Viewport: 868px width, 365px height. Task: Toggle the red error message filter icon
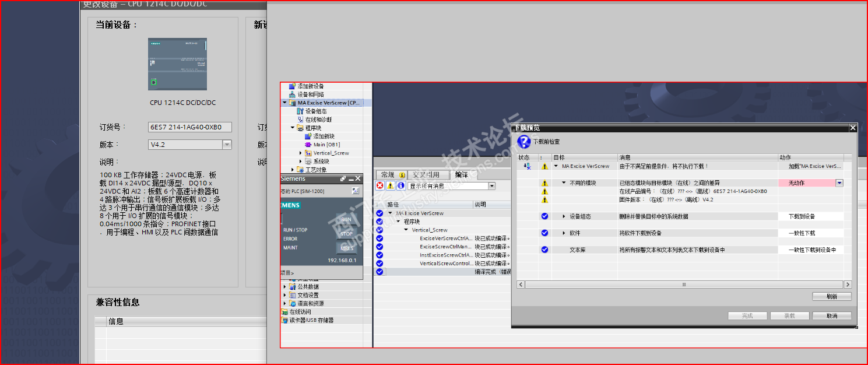380,186
